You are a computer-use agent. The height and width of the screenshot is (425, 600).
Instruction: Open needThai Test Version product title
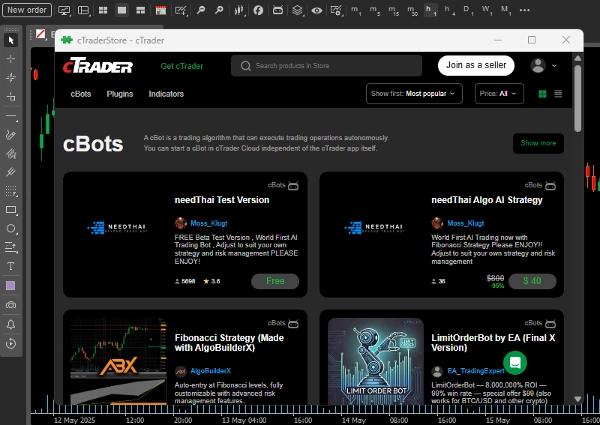click(x=222, y=200)
